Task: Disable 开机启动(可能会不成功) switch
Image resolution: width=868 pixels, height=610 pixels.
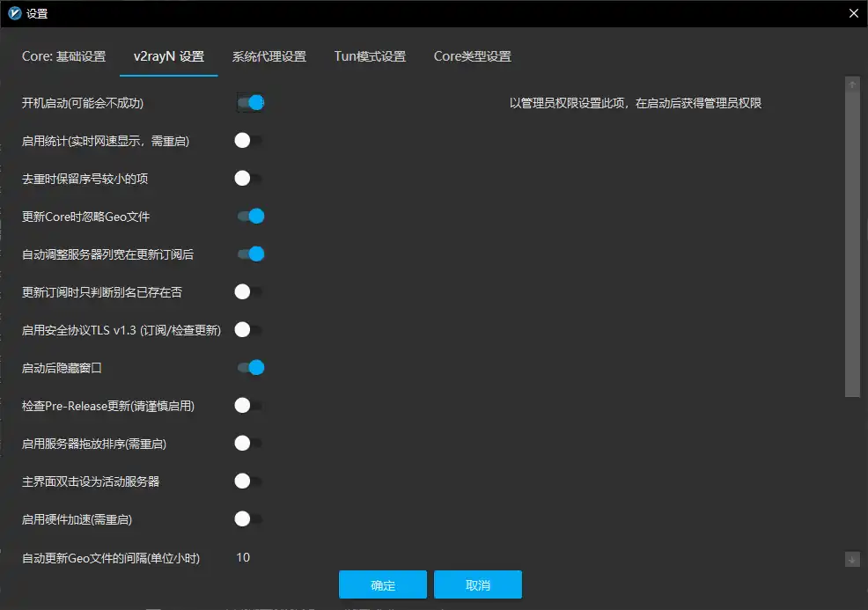Action: click(250, 102)
